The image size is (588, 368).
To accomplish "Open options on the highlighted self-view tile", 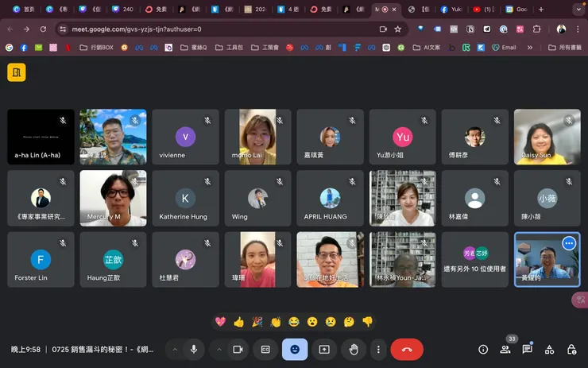I will click(569, 243).
